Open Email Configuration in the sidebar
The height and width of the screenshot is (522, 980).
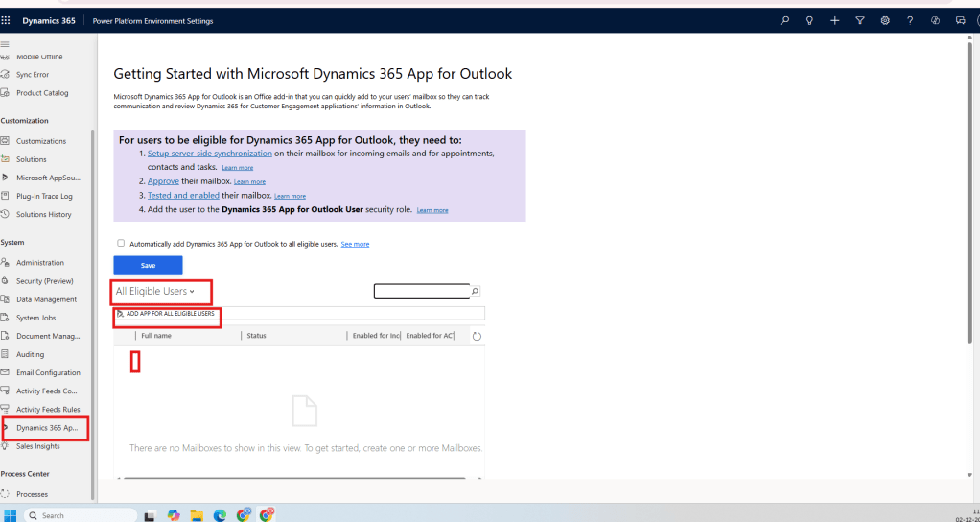coord(48,372)
